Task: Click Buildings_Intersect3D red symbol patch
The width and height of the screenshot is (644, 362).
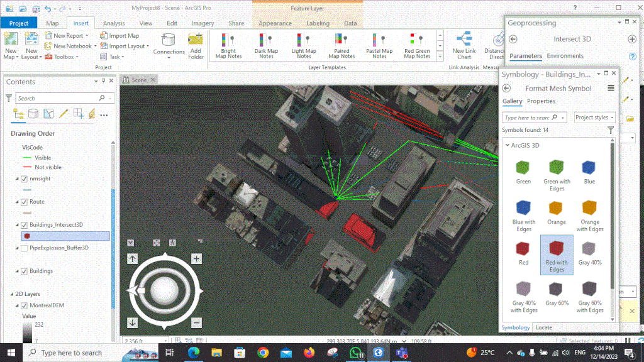Action: pos(27,236)
